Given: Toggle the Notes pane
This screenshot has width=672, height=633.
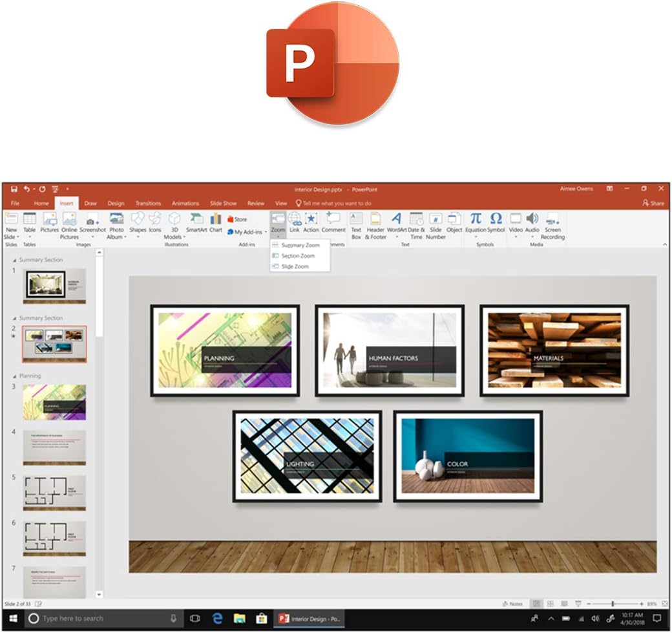Looking at the screenshot, I should [512, 603].
